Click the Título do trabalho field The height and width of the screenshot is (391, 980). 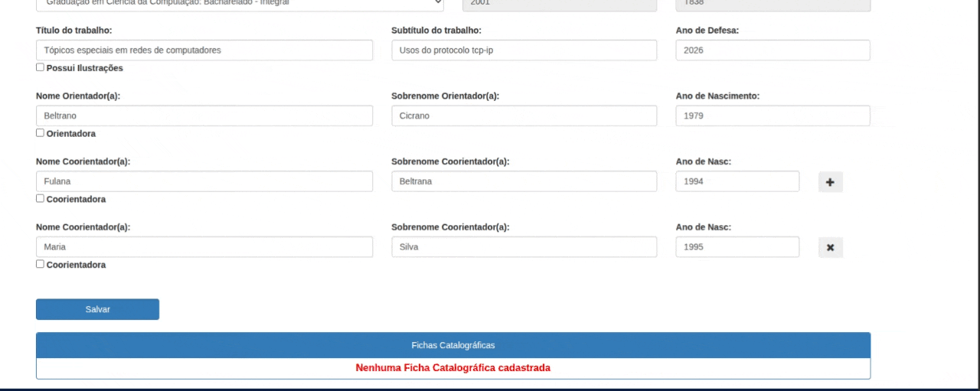(204, 51)
